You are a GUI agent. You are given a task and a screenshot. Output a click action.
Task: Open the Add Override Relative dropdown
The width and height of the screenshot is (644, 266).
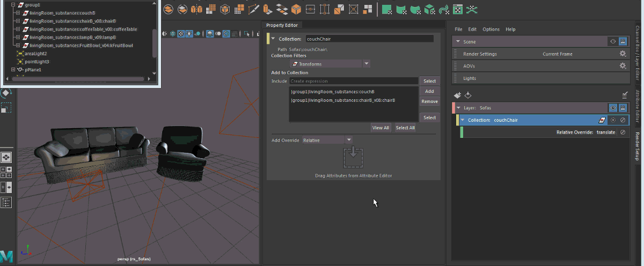tap(349, 140)
